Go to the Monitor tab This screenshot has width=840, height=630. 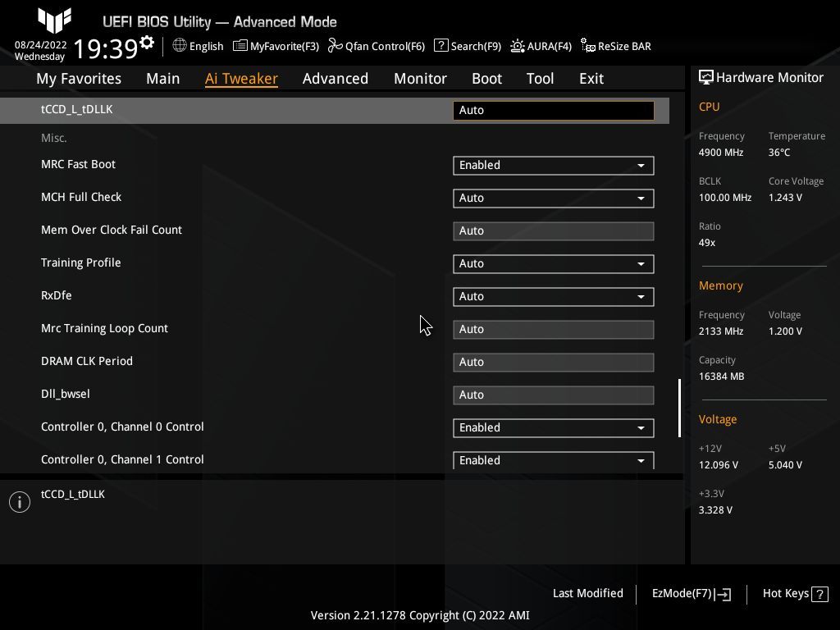(420, 79)
